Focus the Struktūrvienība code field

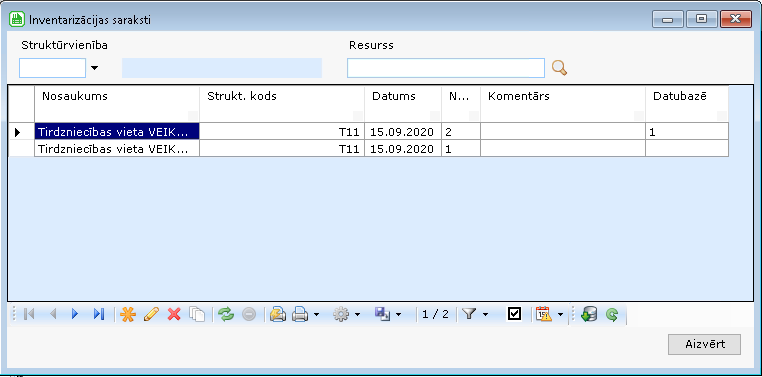(x=52, y=68)
